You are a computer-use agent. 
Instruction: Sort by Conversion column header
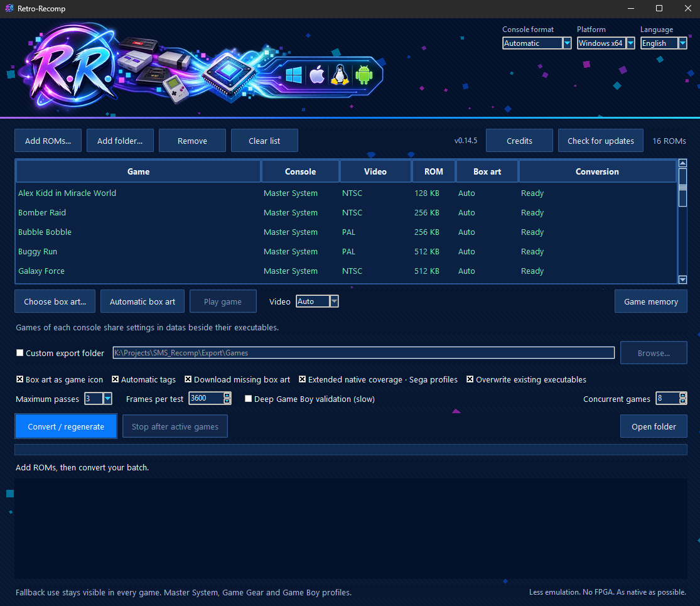pyautogui.click(x=597, y=171)
